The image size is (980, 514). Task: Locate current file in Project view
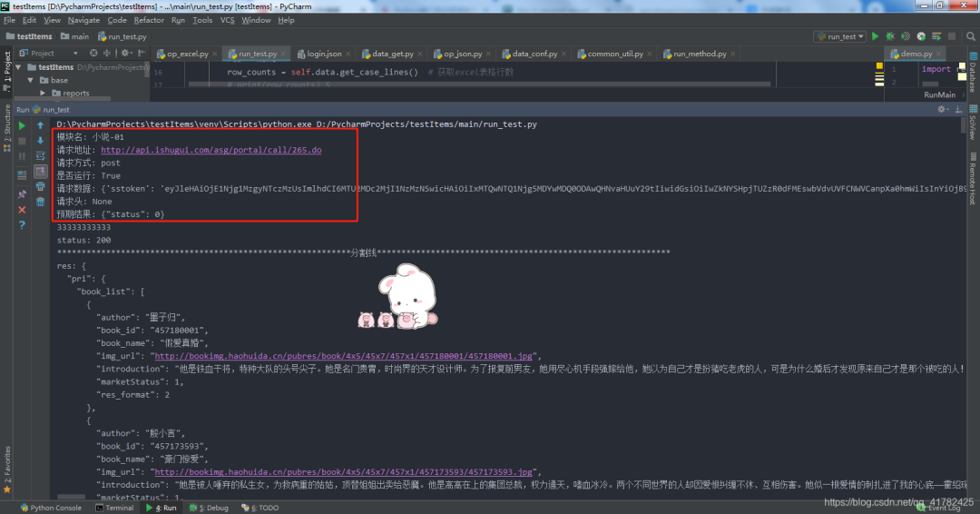coord(93,54)
